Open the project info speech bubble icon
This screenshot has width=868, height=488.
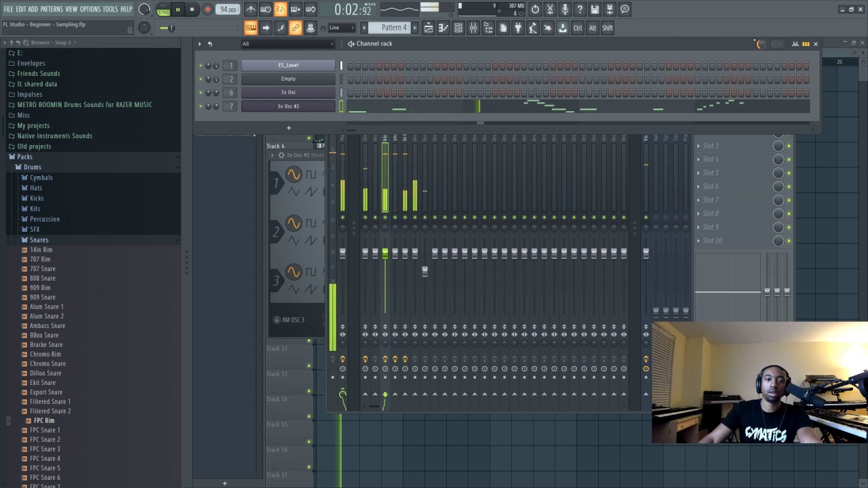[625, 9]
